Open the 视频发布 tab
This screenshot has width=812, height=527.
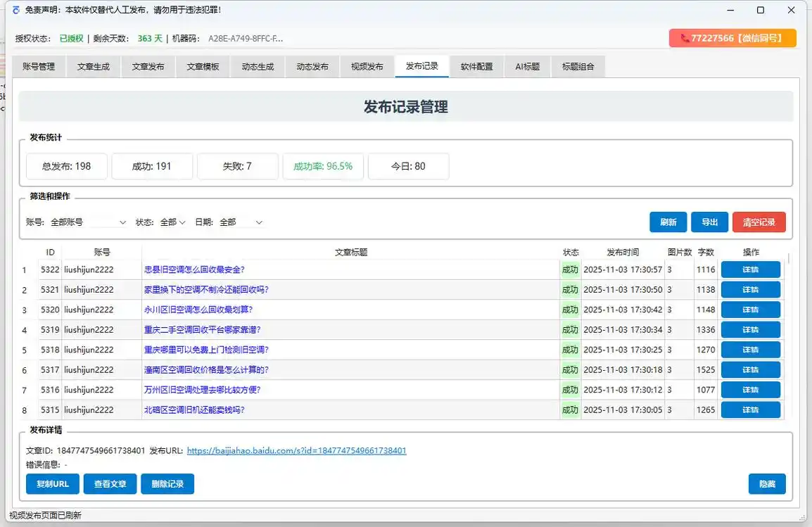pos(366,66)
